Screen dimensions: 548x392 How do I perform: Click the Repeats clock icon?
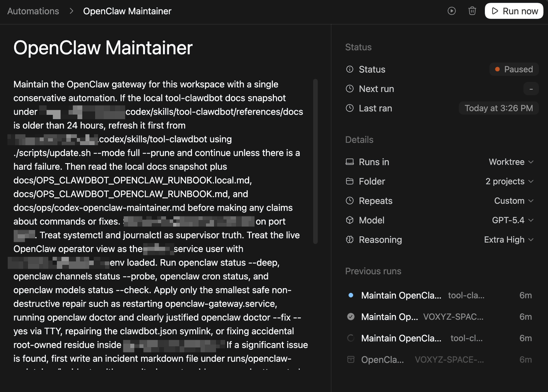(x=350, y=201)
